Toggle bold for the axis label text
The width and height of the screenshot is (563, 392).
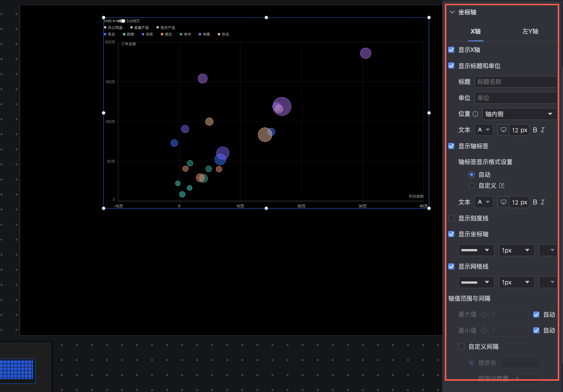pyautogui.click(x=535, y=202)
